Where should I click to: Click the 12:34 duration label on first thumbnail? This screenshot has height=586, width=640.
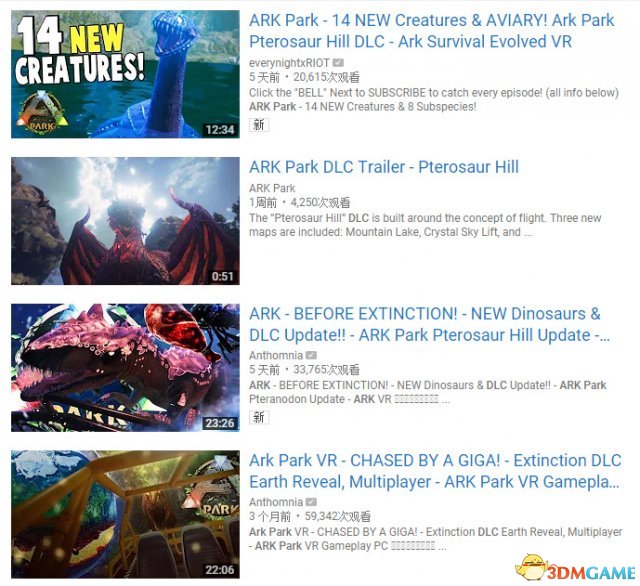pos(220,130)
